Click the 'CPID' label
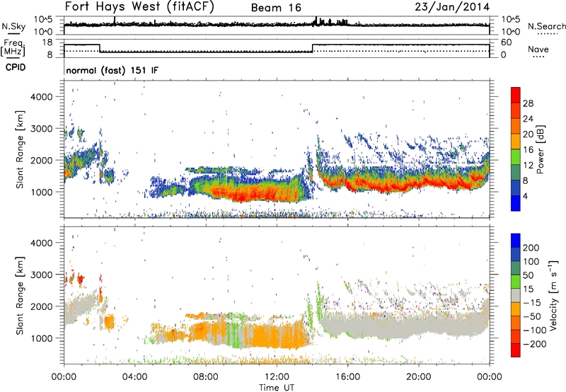Viewport: 566px width, 392px height. [x=16, y=67]
